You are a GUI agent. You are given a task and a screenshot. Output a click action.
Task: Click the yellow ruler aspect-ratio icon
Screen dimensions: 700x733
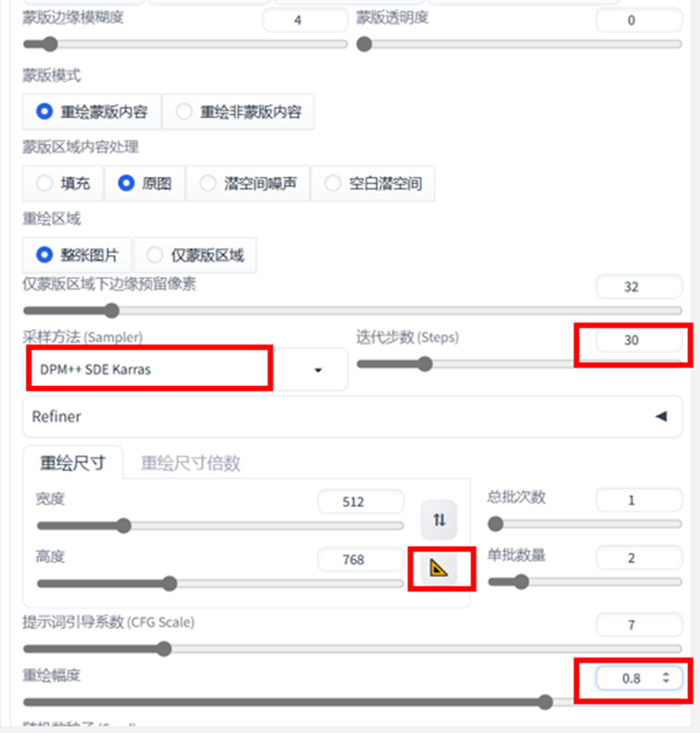tap(439, 569)
